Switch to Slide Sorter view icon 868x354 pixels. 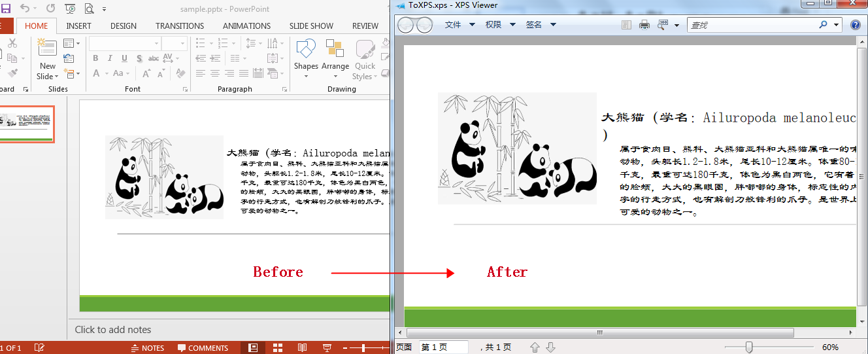[x=277, y=347]
